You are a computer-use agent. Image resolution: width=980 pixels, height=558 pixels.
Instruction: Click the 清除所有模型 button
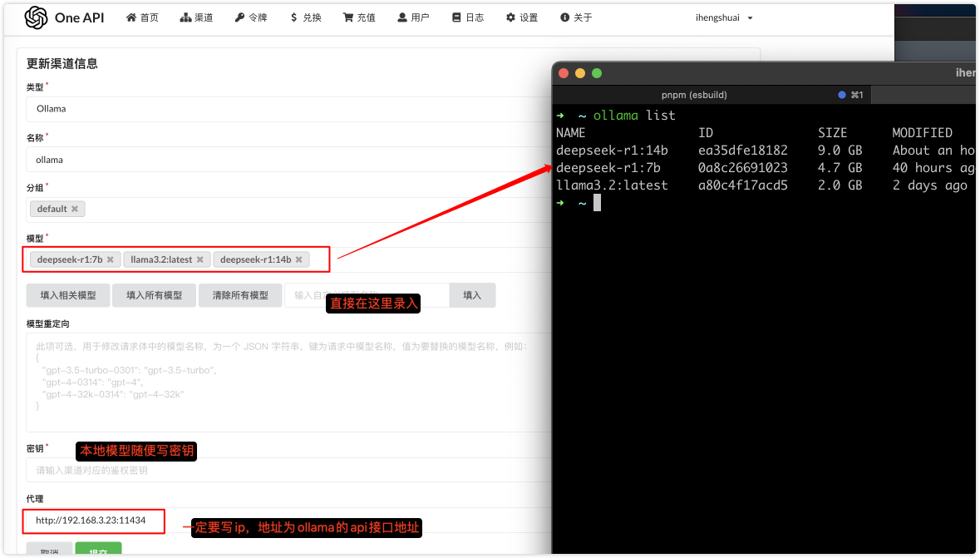[240, 295]
